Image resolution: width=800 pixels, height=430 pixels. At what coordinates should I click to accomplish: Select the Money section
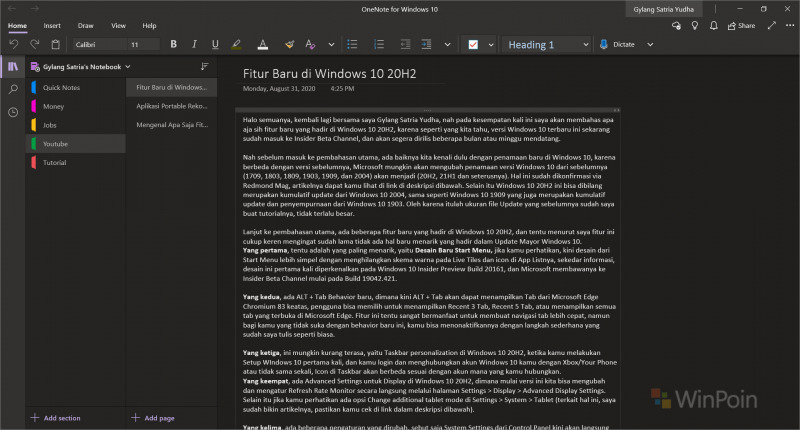click(x=76, y=106)
